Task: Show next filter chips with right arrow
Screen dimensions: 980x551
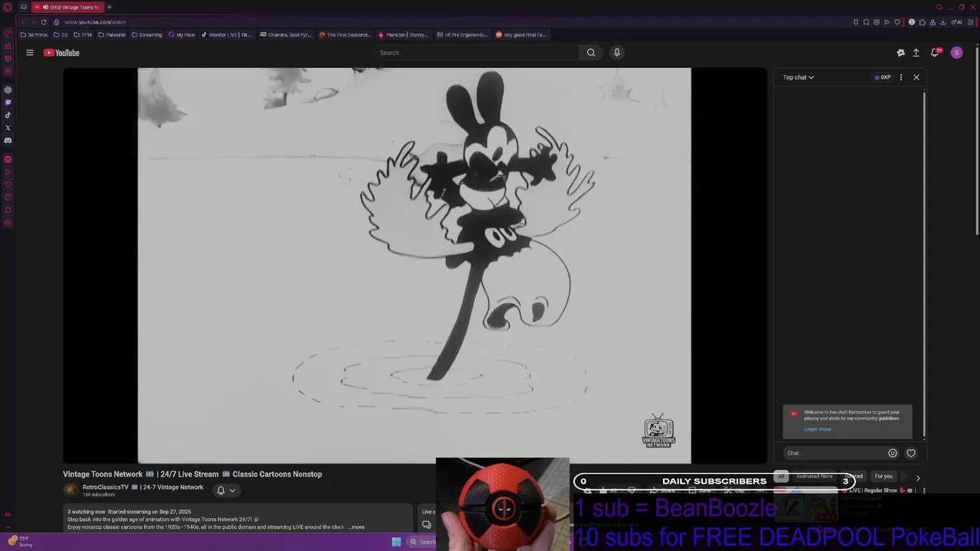Action: click(x=918, y=478)
